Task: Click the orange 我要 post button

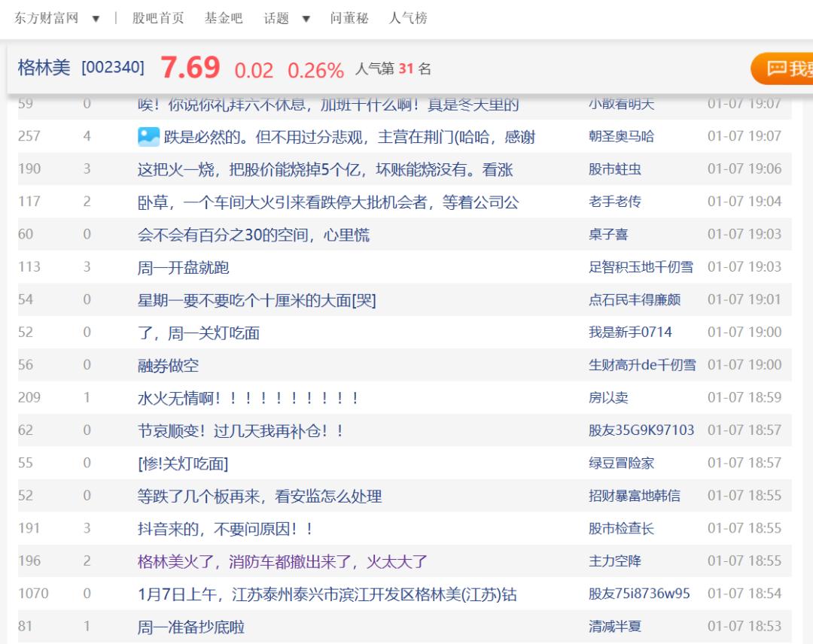Action: [783, 68]
